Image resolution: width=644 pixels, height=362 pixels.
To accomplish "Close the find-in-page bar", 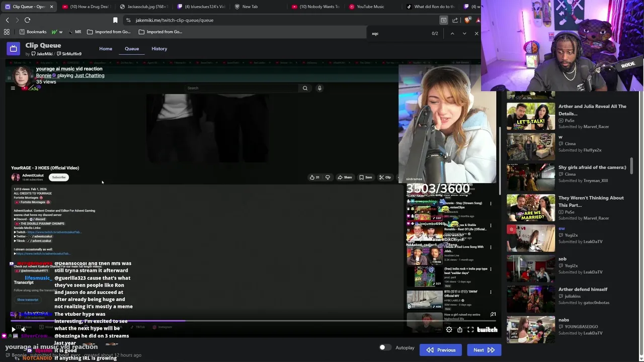I will 476,34.
